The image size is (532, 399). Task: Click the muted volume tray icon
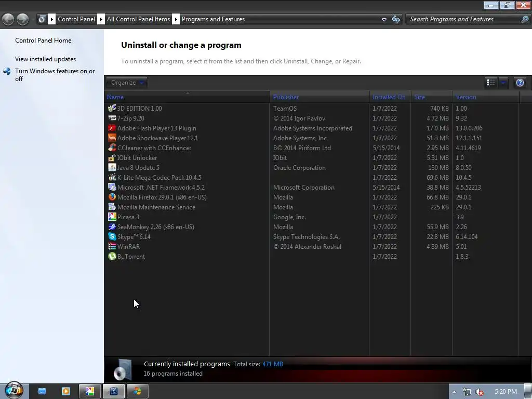(480, 392)
